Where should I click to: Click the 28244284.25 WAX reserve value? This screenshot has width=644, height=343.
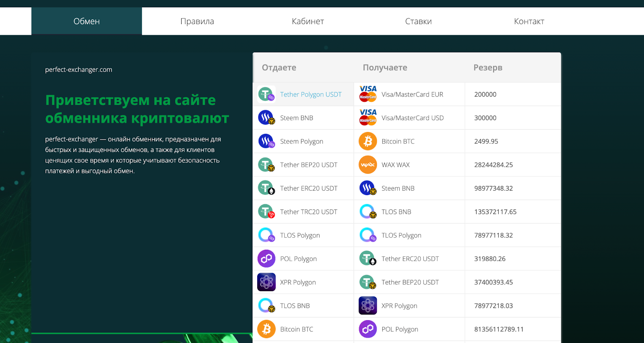(x=493, y=165)
